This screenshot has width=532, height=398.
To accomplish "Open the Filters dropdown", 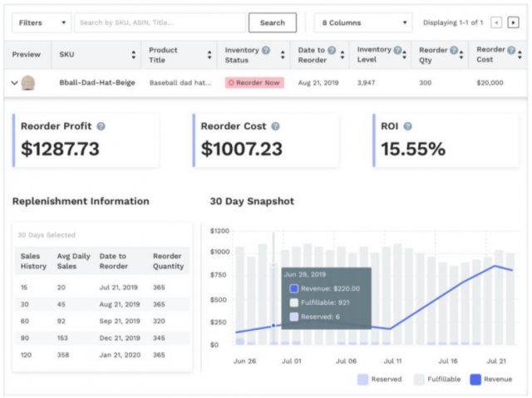I will 42,22.
